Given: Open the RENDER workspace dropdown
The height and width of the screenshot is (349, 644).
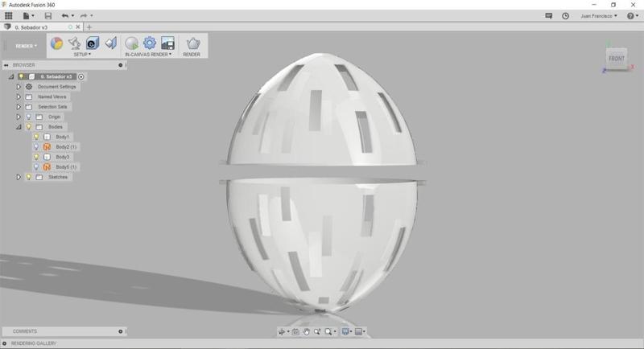Looking at the screenshot, I should click(x=27, y=46).
